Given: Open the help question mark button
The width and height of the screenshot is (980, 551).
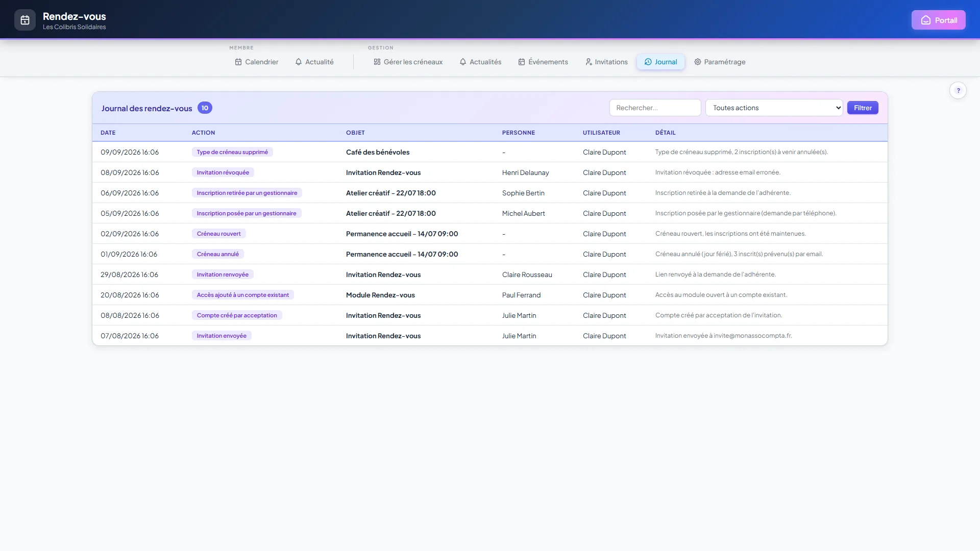Looking at the screenshot, I should [x=958, y=91].
